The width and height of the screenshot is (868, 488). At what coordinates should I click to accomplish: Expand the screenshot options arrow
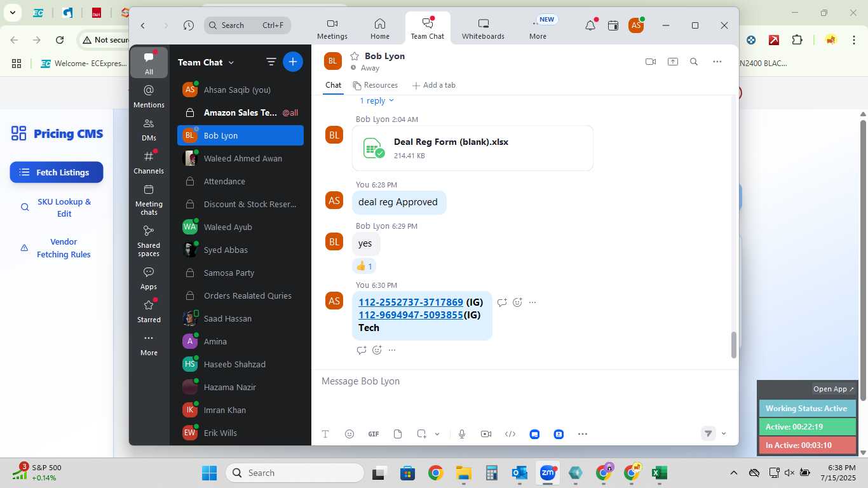click(437, 434)
